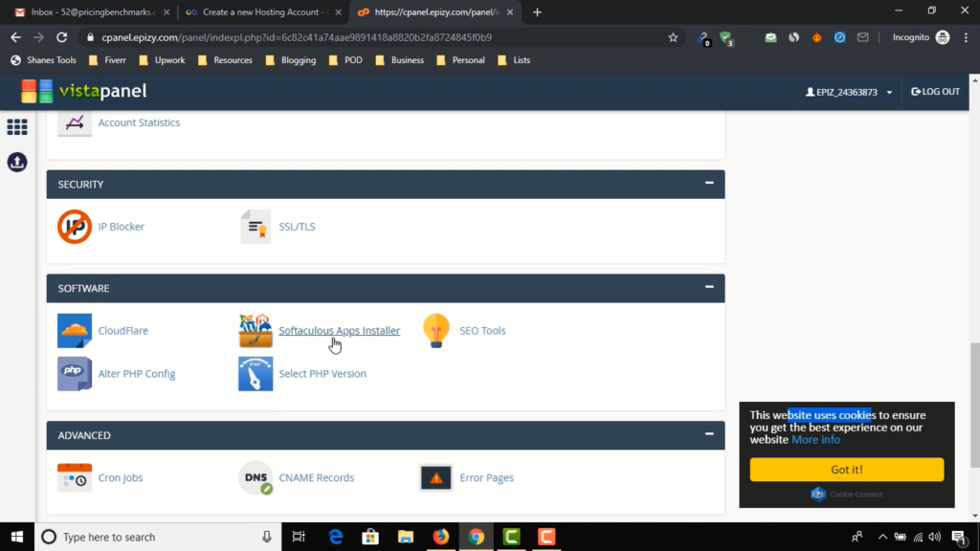
Task: Open the Incognito profile indicator
Action: [921, 37]
